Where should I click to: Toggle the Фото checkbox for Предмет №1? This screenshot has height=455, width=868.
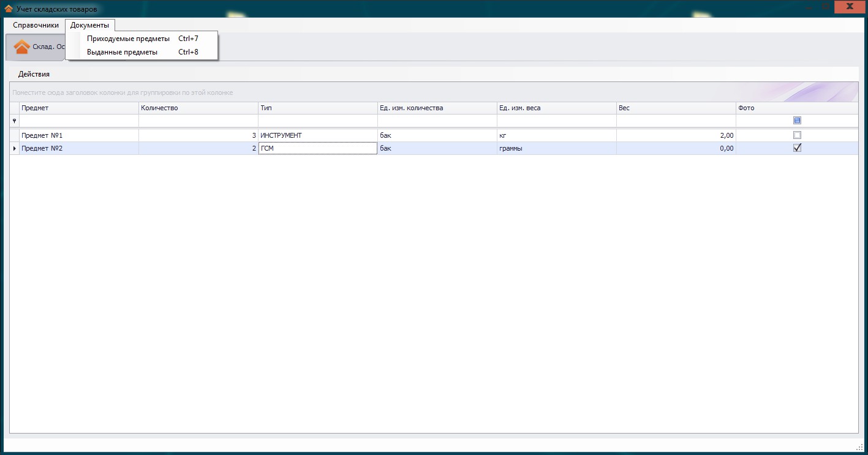click(797, 135)
